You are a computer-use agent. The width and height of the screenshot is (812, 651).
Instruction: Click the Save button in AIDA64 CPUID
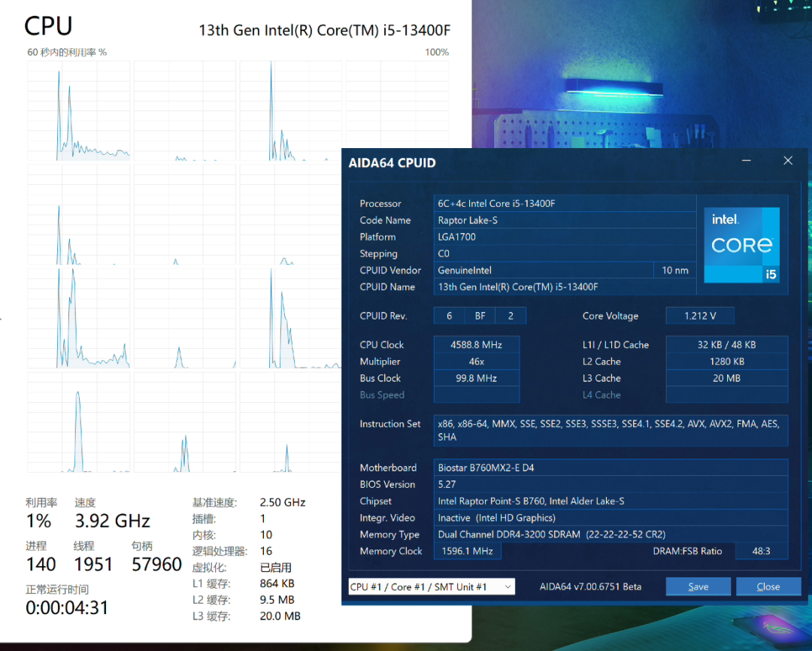pyautogui.click(x=698, y=586)
